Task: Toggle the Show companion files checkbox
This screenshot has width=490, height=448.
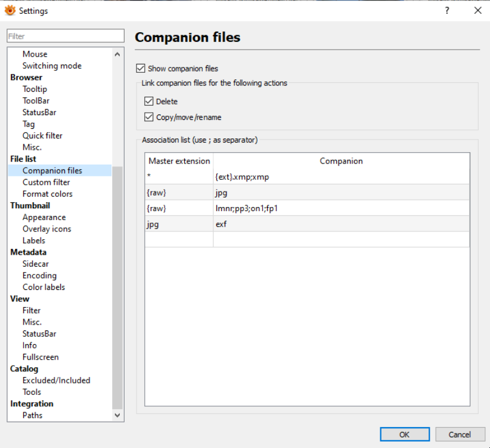Action: [141, 69]
